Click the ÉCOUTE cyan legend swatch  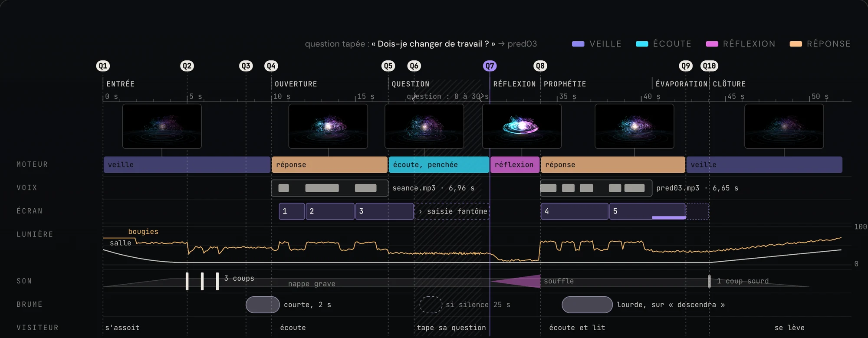642,44
